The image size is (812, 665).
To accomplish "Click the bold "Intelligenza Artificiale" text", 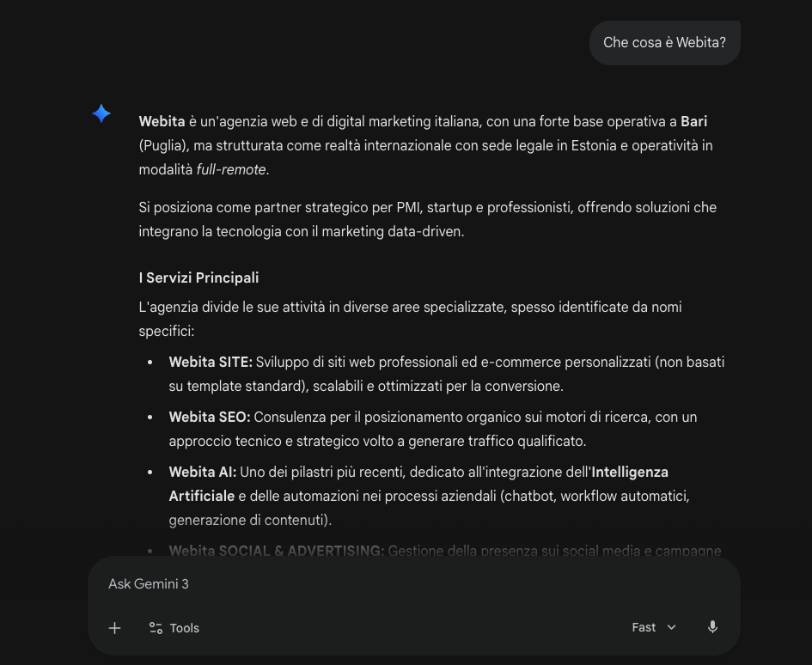I will point(630,472).
